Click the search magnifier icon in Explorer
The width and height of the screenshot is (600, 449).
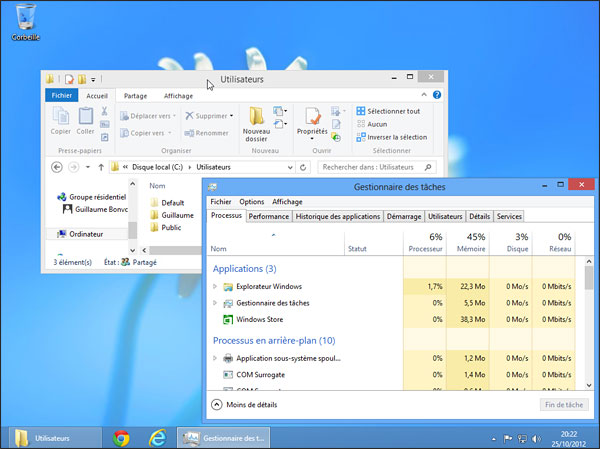click(x=428, y=167)
